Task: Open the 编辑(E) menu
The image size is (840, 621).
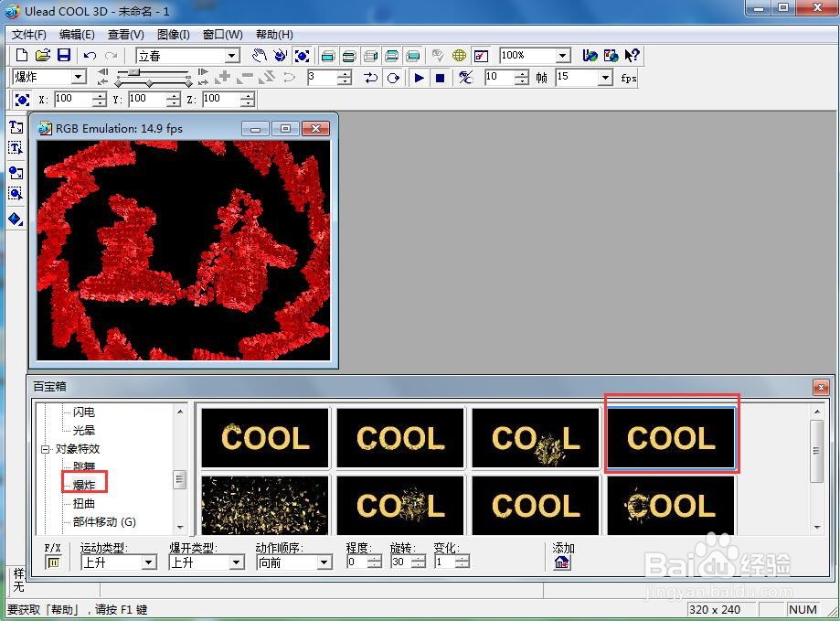Action: (77, 34)
